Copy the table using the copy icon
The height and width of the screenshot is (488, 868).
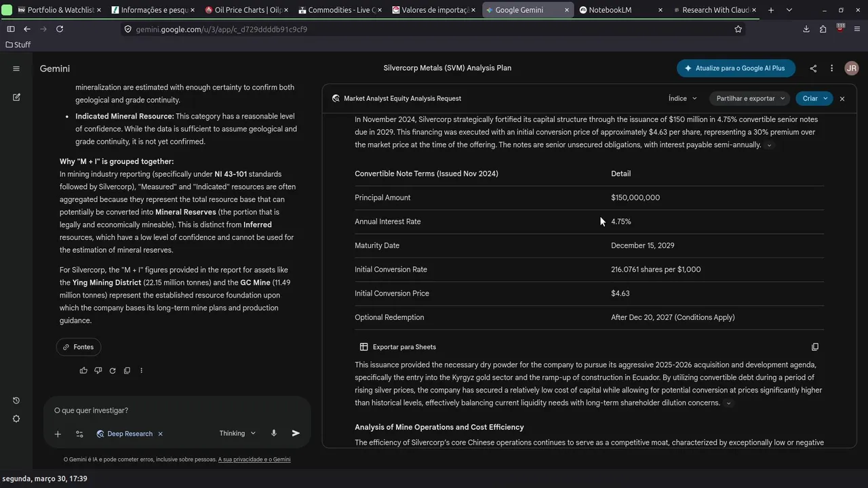tap(815, 347)
